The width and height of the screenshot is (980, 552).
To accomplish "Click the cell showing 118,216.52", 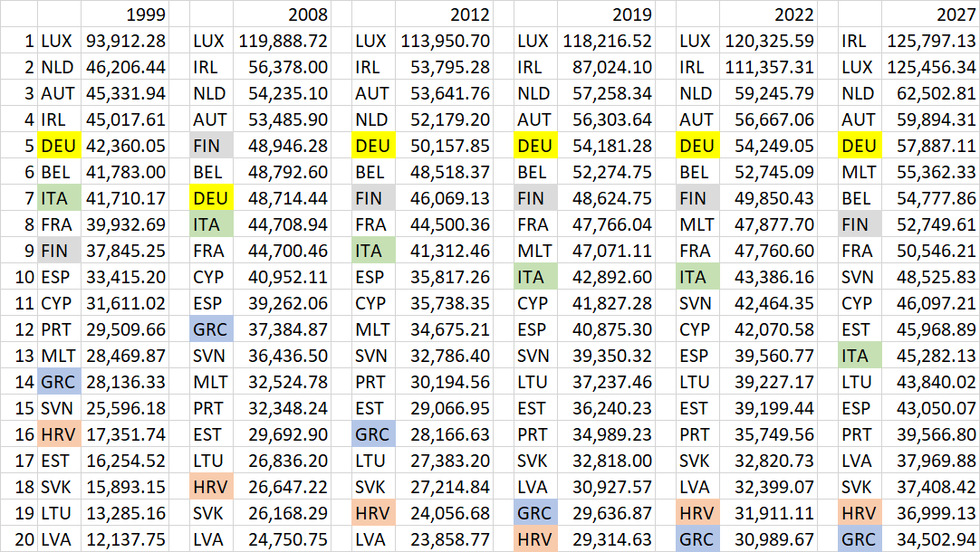I will tap(606, 41).
